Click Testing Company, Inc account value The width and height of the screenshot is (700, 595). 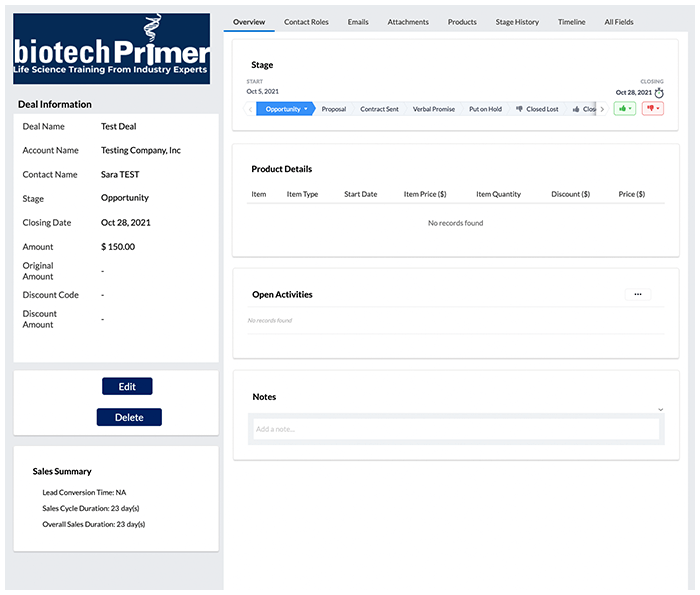(141, 150)
